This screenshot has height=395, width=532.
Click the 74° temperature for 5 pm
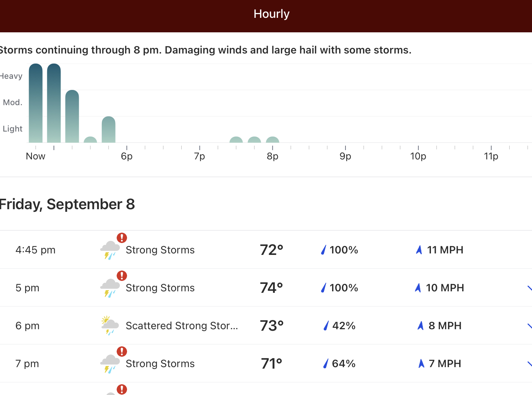(x=271, y=288)
